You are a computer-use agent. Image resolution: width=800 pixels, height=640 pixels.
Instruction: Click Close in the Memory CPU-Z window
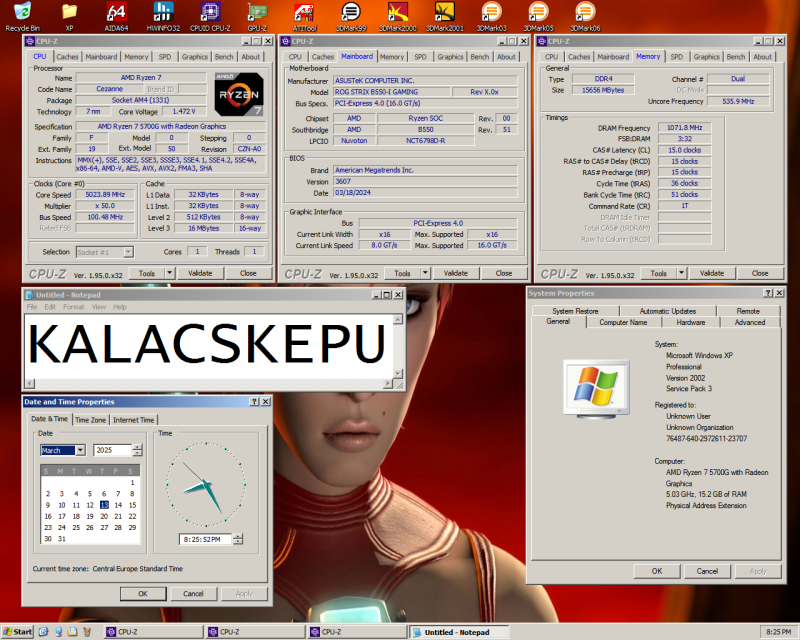tap(760, 273)
